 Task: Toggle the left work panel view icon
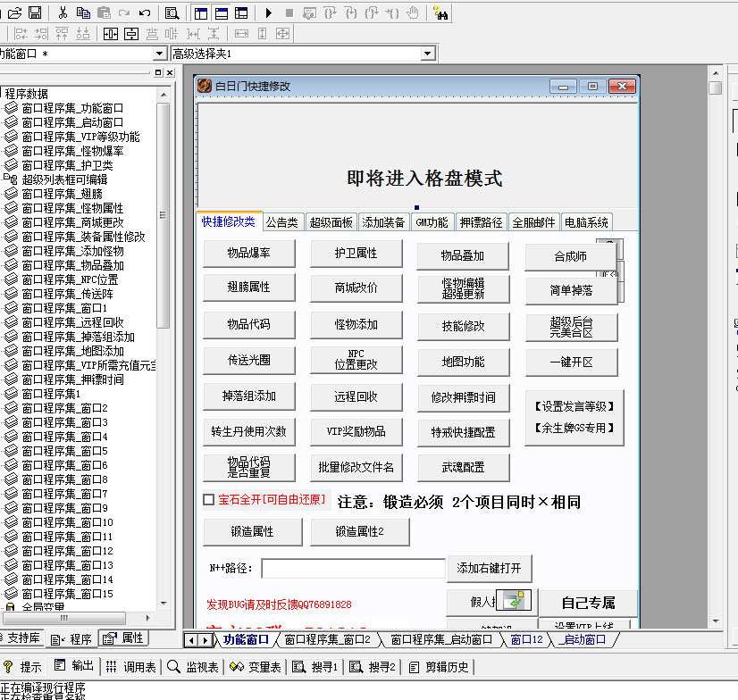[201, 13]
